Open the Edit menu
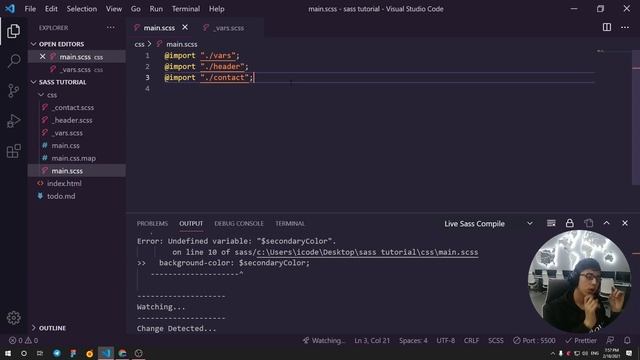Image resolution: width=640 pixels, height=360 pixels. pos(51,9)
